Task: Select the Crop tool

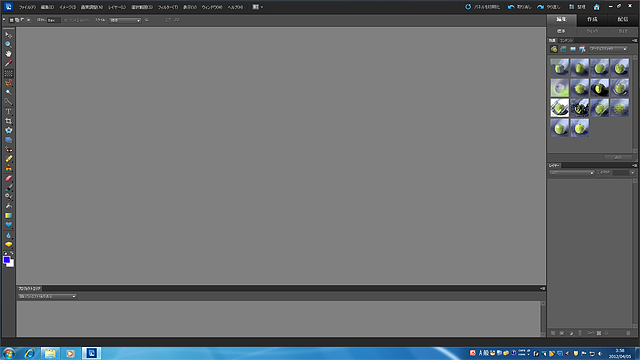Action: (8, 121)
